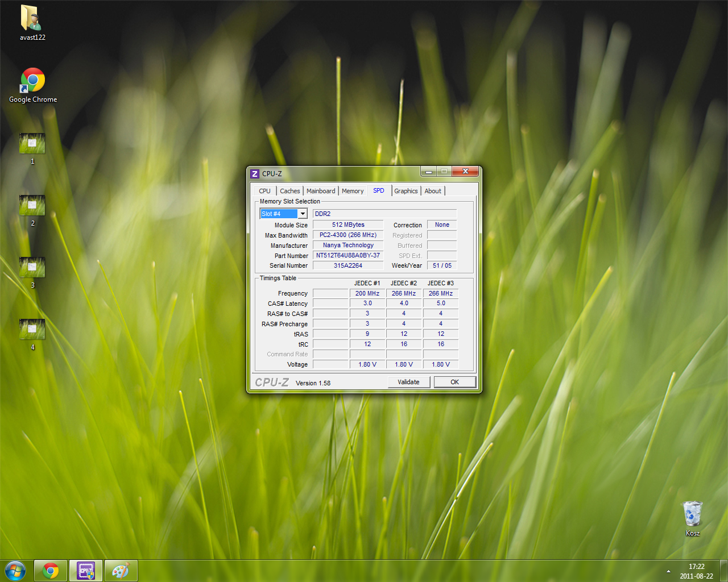Open the Kosz recycle bin

(x=692, y=516)
